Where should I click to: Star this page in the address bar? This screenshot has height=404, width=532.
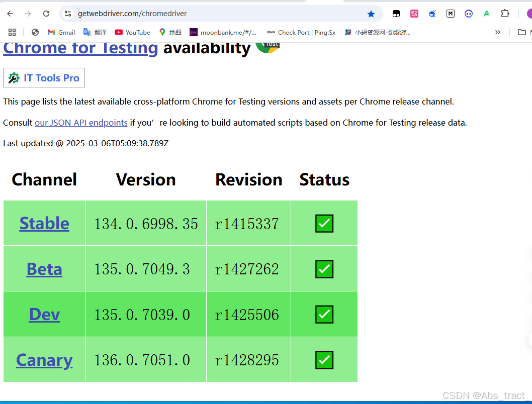(x=372, y=14)
